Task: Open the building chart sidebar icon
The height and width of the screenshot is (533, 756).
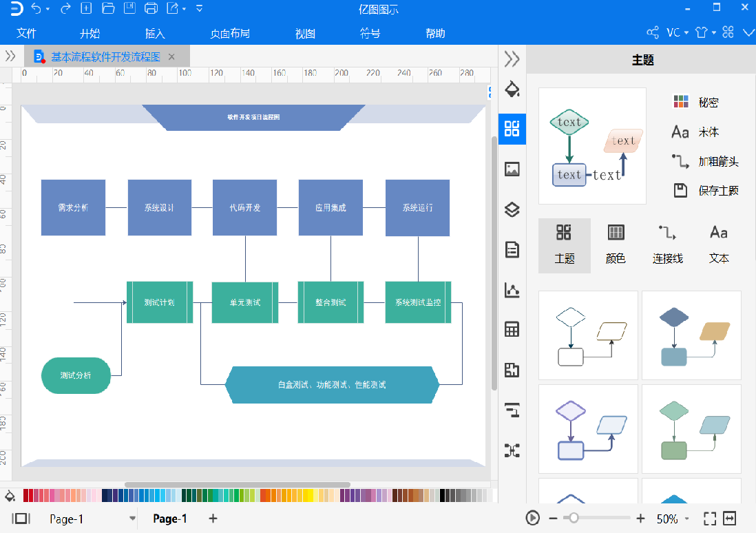Action: point(512,370)
